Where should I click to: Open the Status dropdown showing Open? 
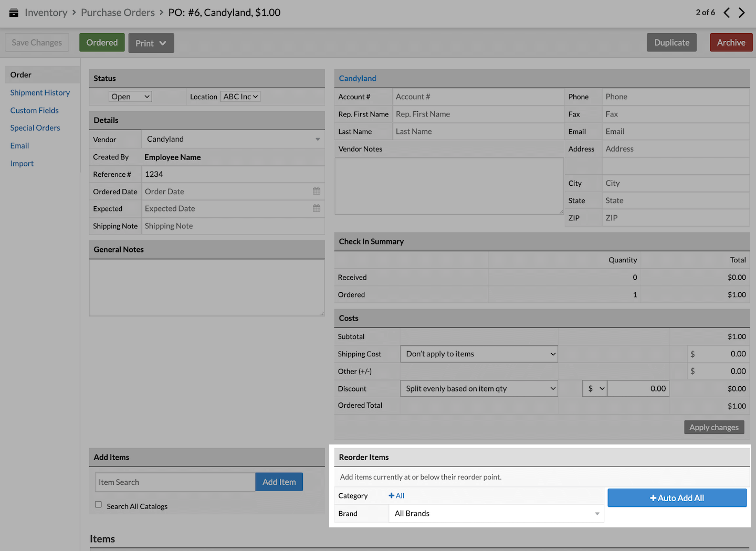coord(130,97)
